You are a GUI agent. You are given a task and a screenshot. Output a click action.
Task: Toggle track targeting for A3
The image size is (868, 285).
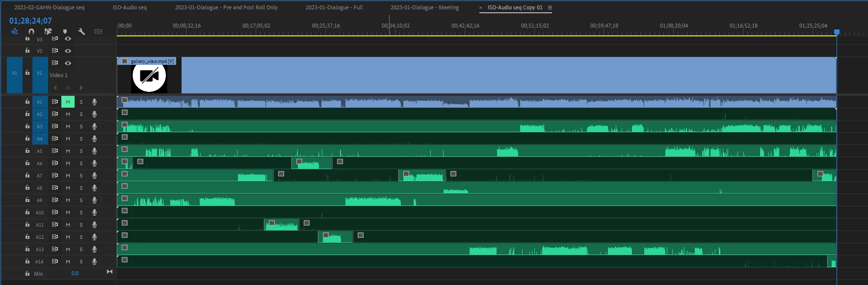pos(40,126)
